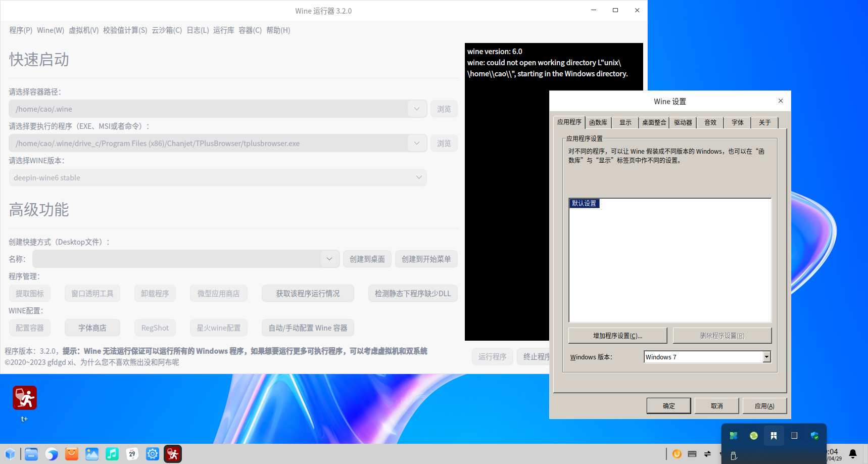Click the USB drive icon in tray popup
This screenshot has width=868, height=464.
734,456
